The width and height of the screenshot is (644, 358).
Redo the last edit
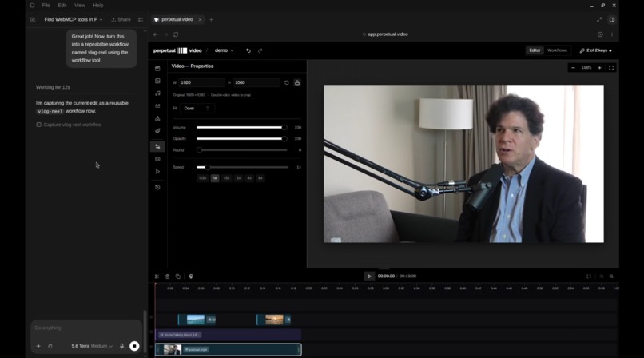260,50
